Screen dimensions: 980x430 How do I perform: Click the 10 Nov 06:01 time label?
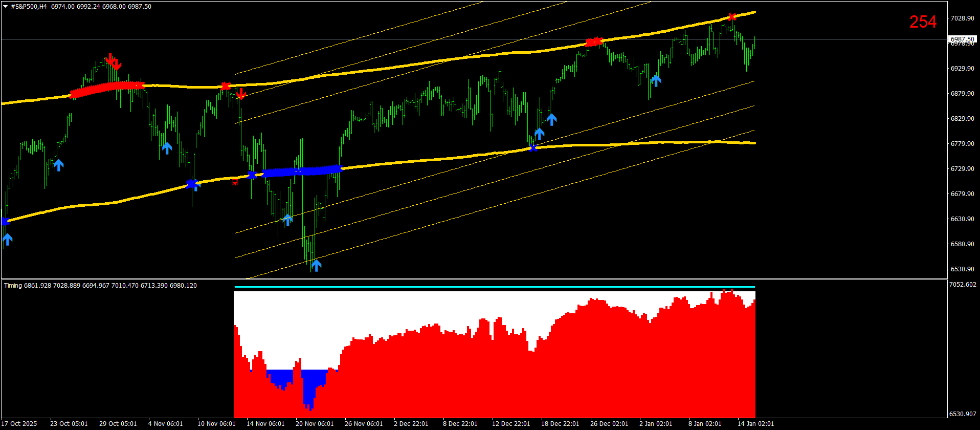[x=216, y=424]
